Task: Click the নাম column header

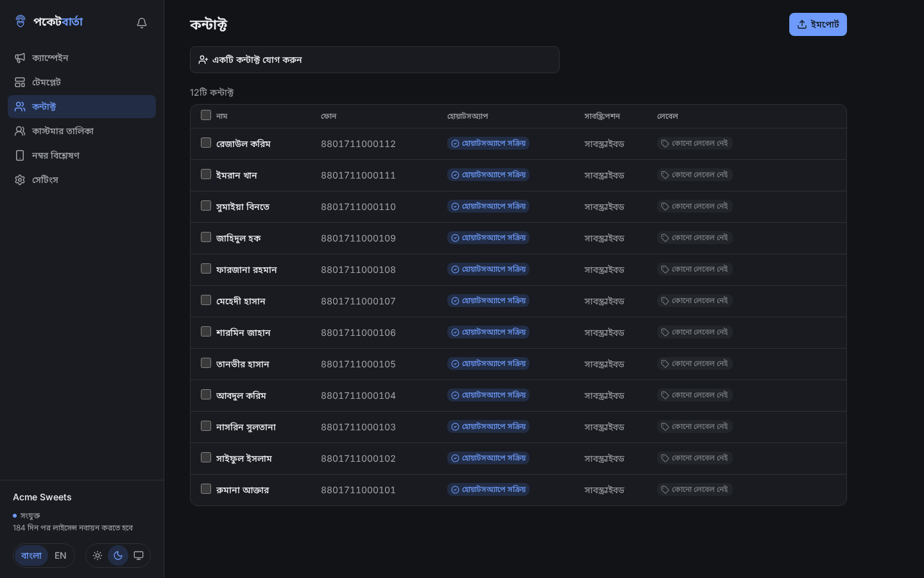Action: point(222,116)
